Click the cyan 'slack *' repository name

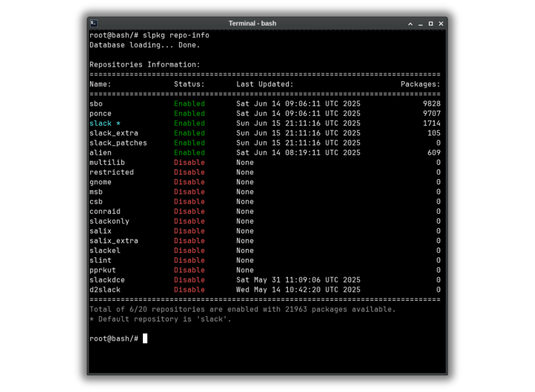pyautogui.click(x=105, y=123)
